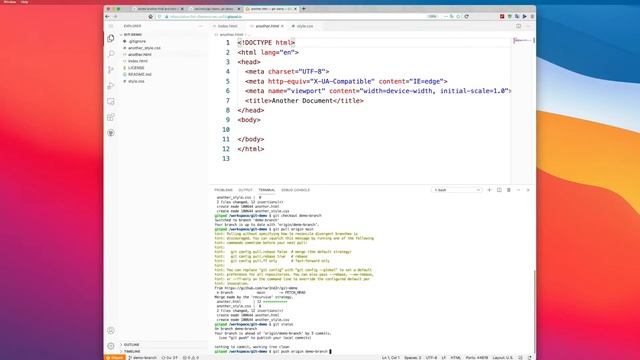Image resolution: width=640 pixels, height=360 pixels.
Task: Open the PROBLEMS panel tab
Action: (223, 190)
